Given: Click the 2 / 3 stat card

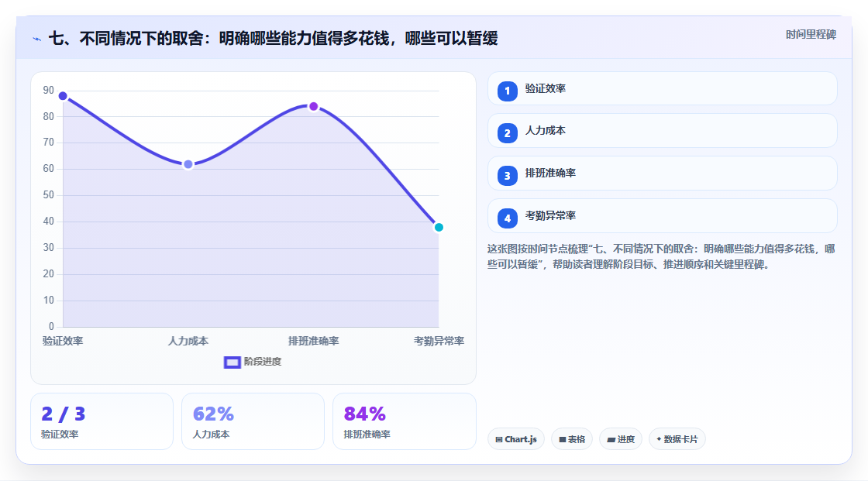Looking at the screenshot, I should point(102,421).
